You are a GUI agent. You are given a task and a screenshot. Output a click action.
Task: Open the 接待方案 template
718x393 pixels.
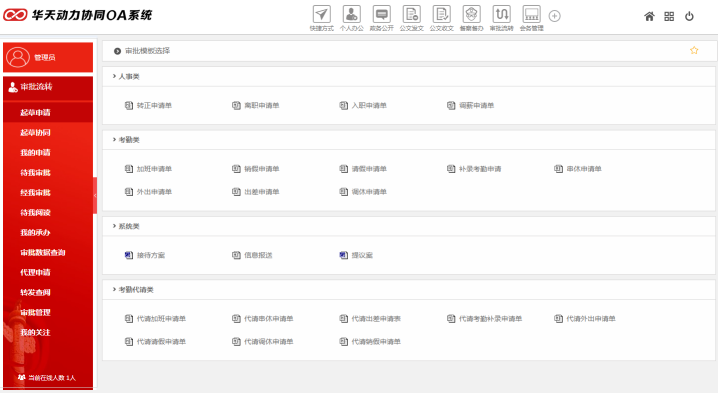145,255
